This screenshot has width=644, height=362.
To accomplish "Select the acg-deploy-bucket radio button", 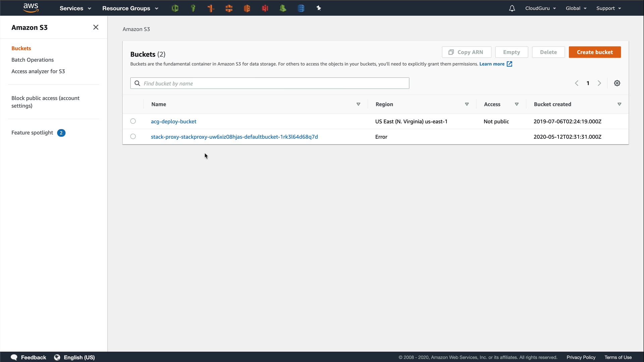I will click(x=133, y=121).
